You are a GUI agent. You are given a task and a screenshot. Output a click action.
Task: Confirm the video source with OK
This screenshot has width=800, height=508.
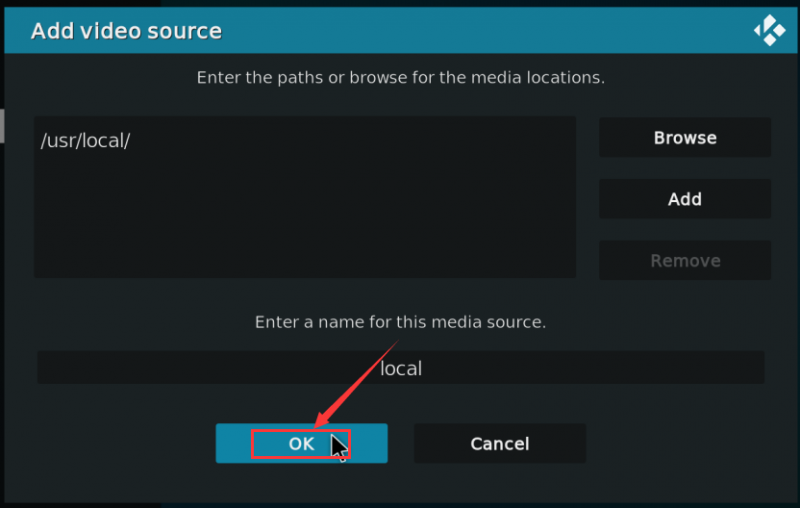pyautogui.click(x=302, y=443)
